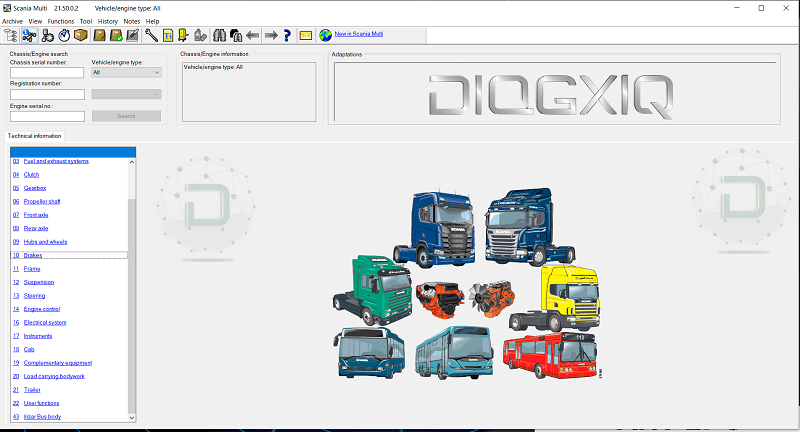The image size is (800, 432).
Task: Select the wrench tool icon
Action: pos(151,35)
